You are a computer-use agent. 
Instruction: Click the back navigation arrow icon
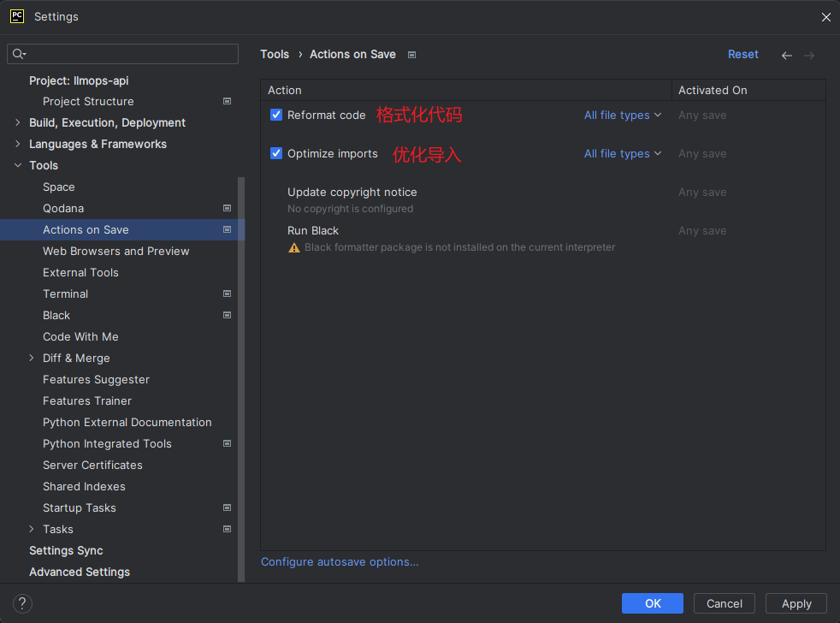coord(787,55)
